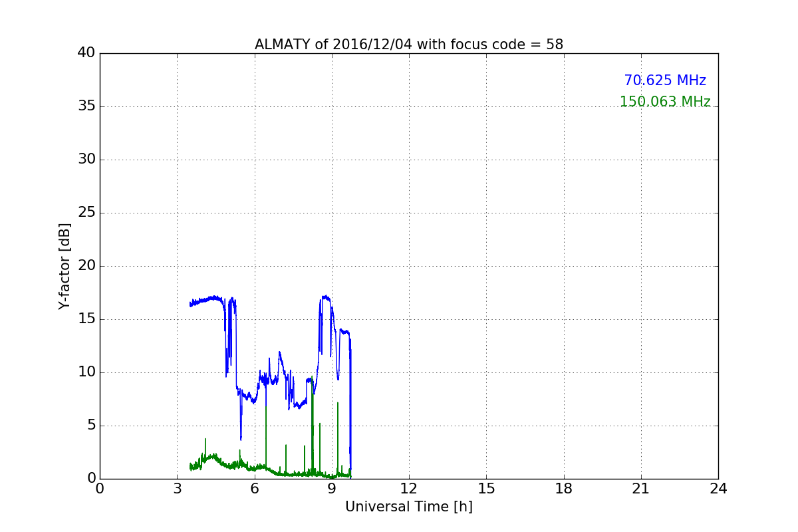Click the y-axis tick label '15'
Screen dimensions: 798x532
click(x=86, y=319)
